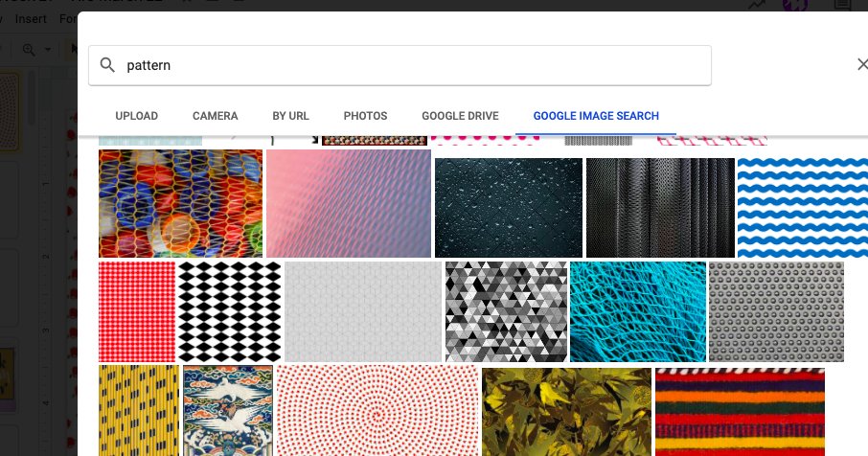Select the red dotted spiral pattern
The height and width of the screenshot is (456, 868).
coord(377,411)
